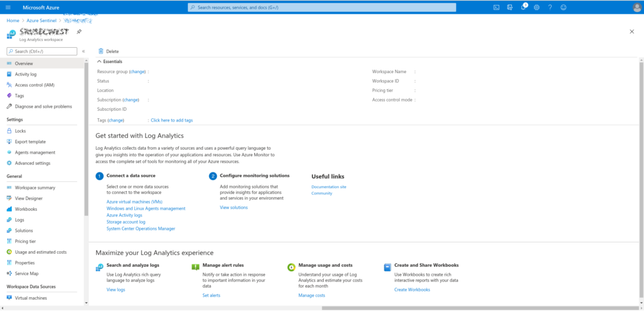Send feedback using the smiley icon
644x311 pixels.
(x=563, y=8)
